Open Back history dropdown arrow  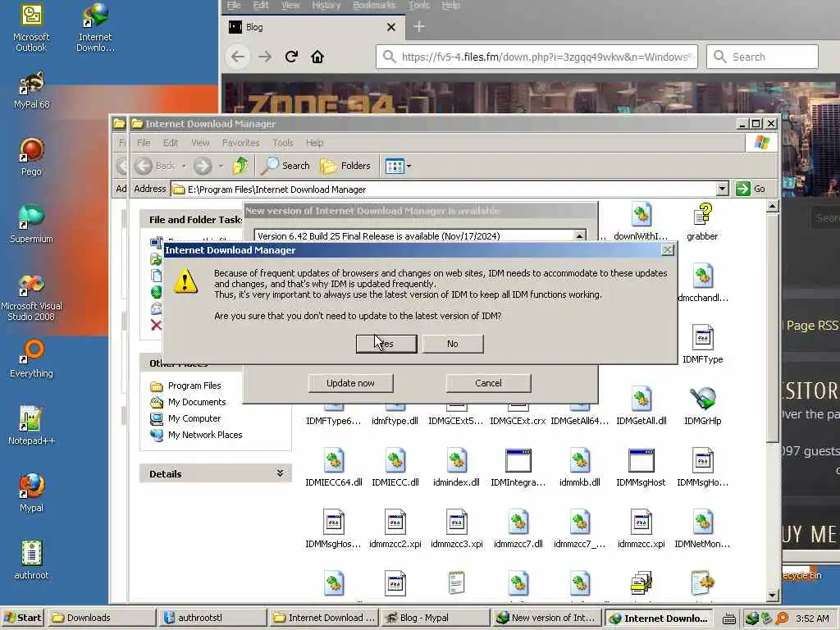tap(184, 166)
